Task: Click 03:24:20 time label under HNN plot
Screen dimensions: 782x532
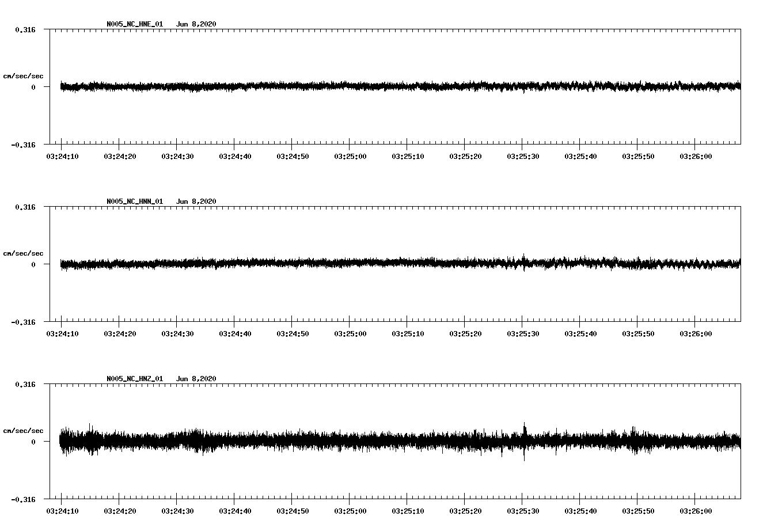Action: (x=120, y=334)
